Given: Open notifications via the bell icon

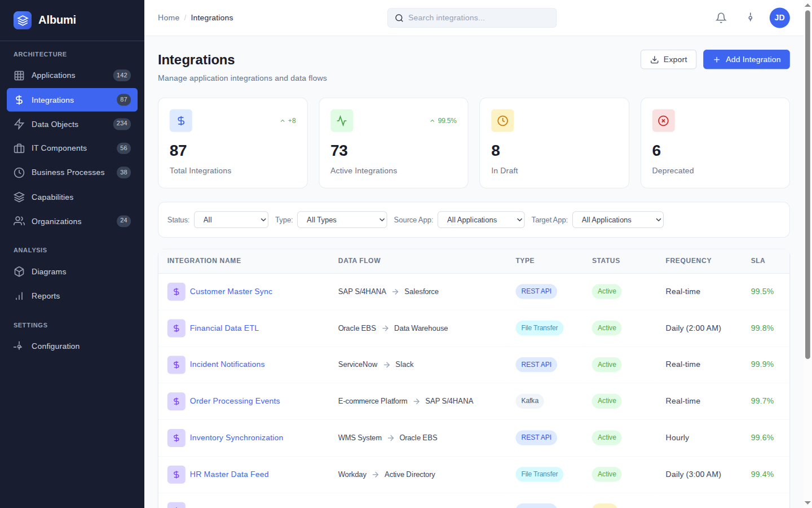Looking at the screenshot, I should coord(721,17).
